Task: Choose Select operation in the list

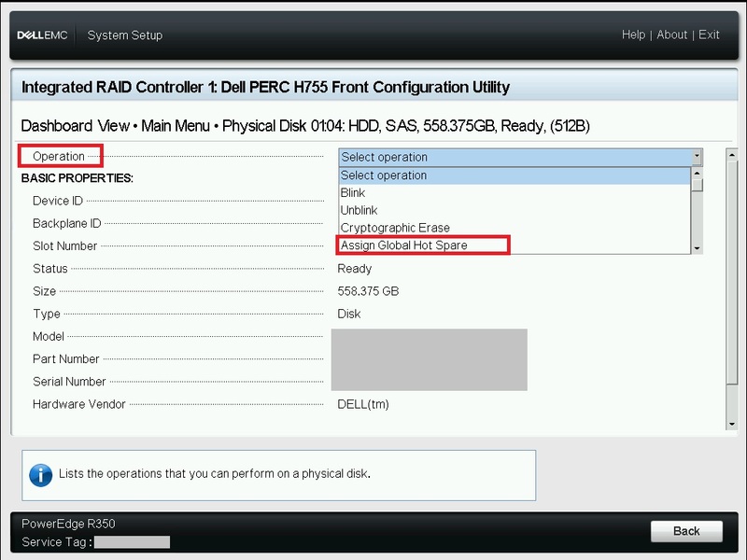Action: (514, 175)
